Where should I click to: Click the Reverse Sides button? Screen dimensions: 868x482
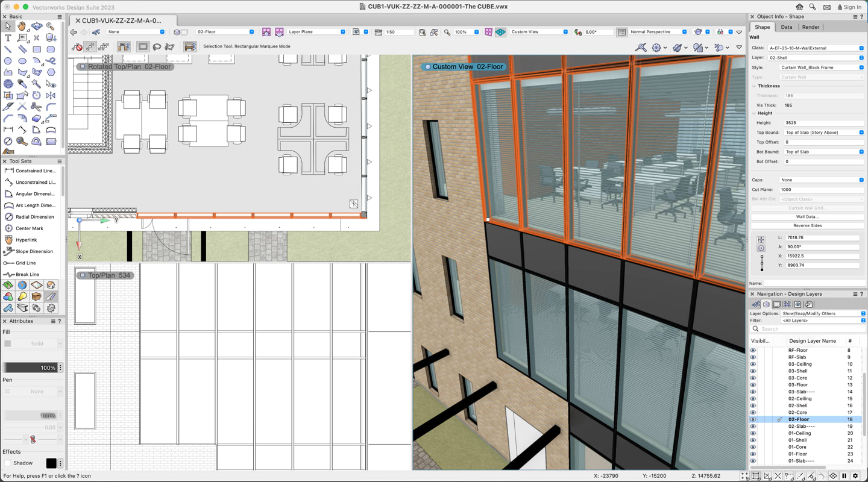(x=807, y=225)
